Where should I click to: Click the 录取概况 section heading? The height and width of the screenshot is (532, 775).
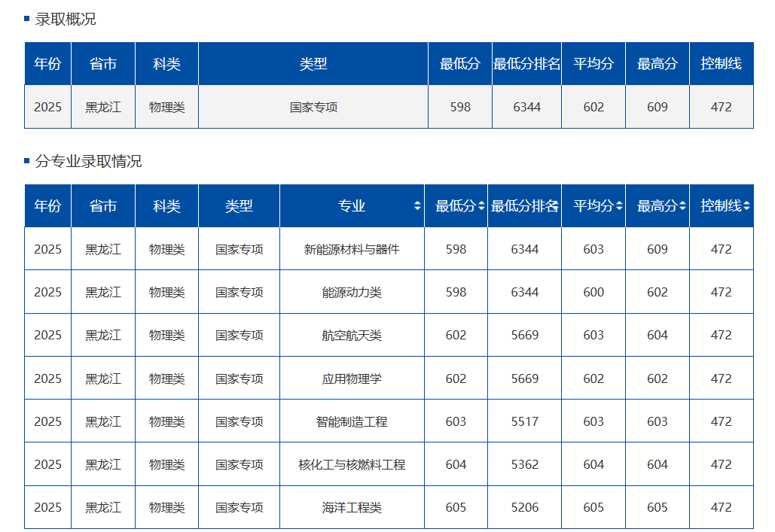coord(66,20)
